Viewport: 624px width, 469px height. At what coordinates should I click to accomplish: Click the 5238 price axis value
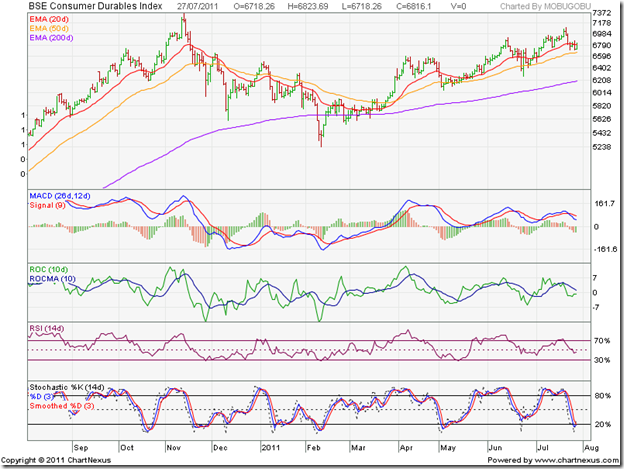tap(602, 147)
